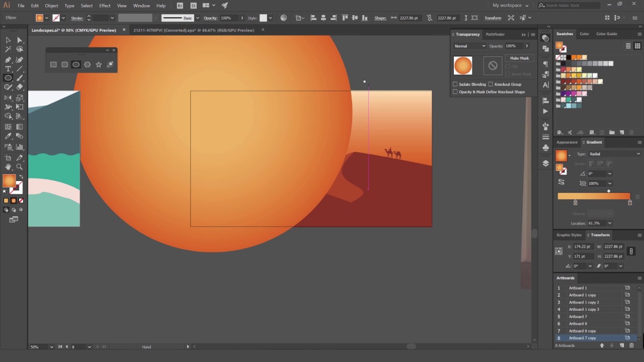Viewport: 644px width, 362px height.
Task: Select the Gradient tool in toolbar
Action: (x=20, y=127)
